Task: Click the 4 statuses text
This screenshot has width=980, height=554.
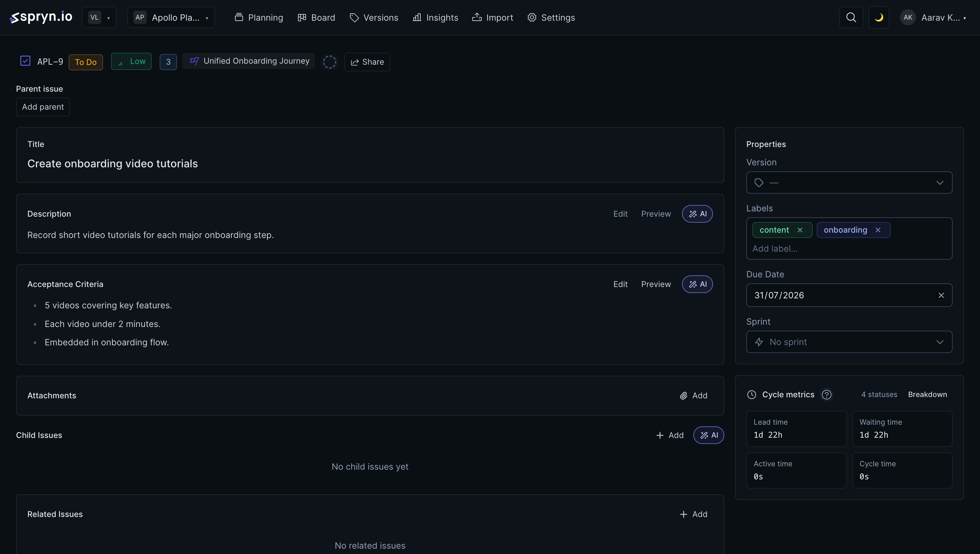Action: click(x=879, y=395)
